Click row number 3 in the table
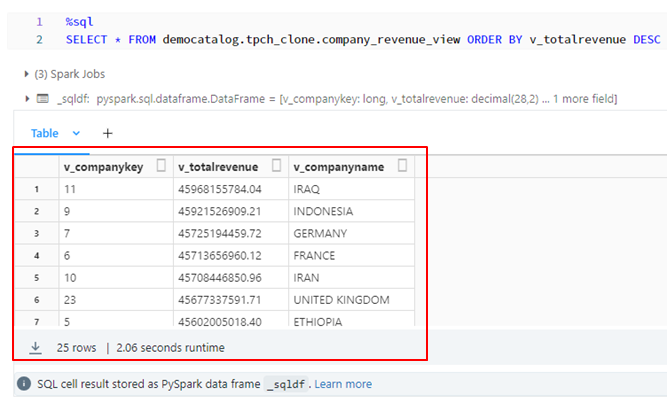Image resolution: width=667 pixels, height=403 pixels. coord(36,233)
